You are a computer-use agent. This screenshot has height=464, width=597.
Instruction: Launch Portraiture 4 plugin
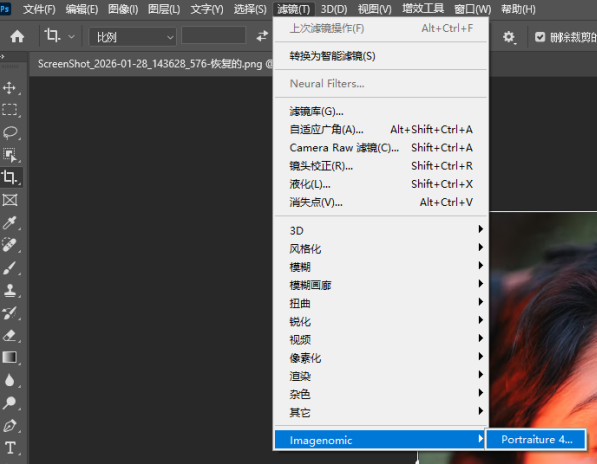[536, 440]
